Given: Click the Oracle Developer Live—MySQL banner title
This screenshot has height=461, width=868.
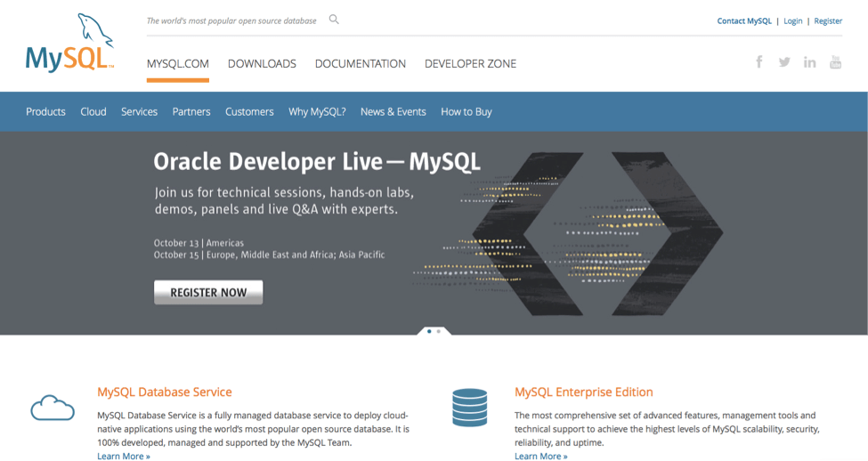Looking at the screenshot, I should coord(317,162).
